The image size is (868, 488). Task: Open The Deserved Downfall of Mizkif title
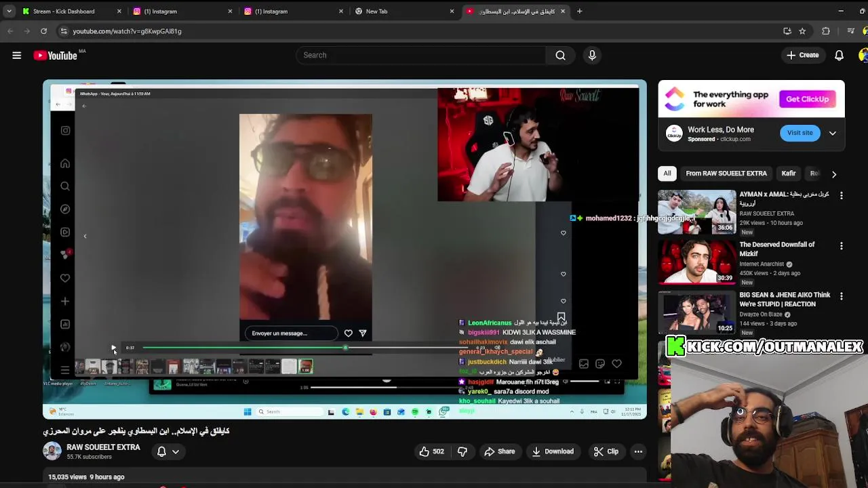click(777, 249)
